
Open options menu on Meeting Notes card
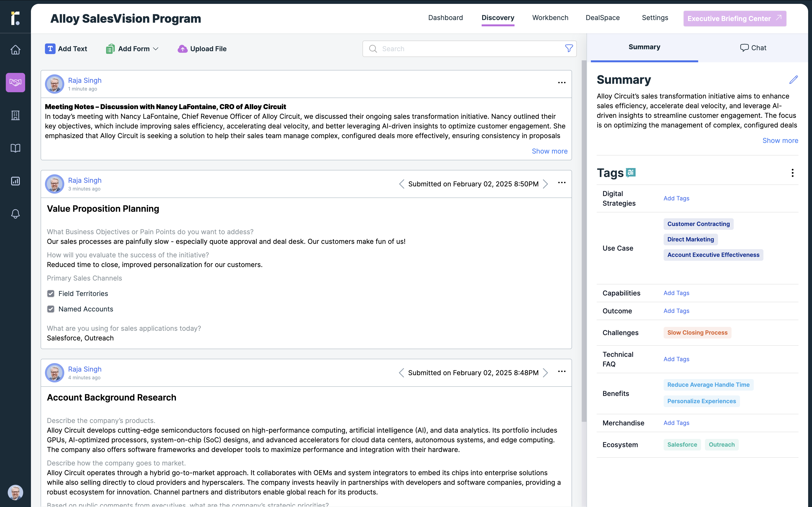(562, 83)
